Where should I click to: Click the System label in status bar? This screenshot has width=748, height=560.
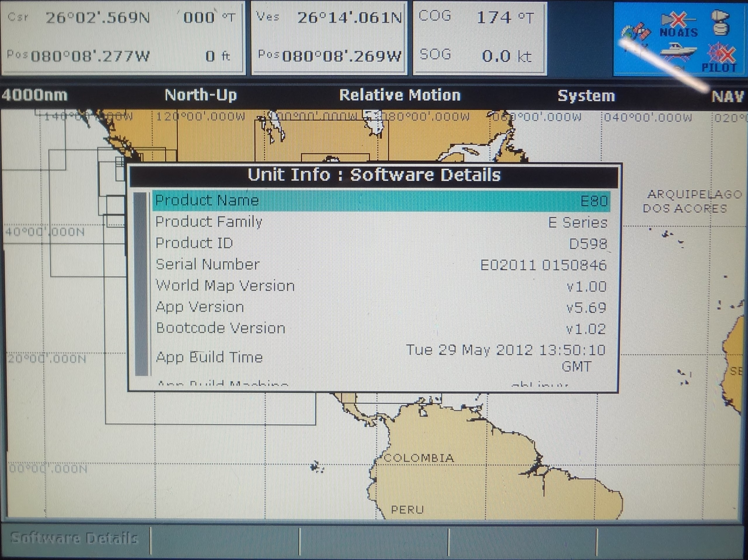[586, 96]
